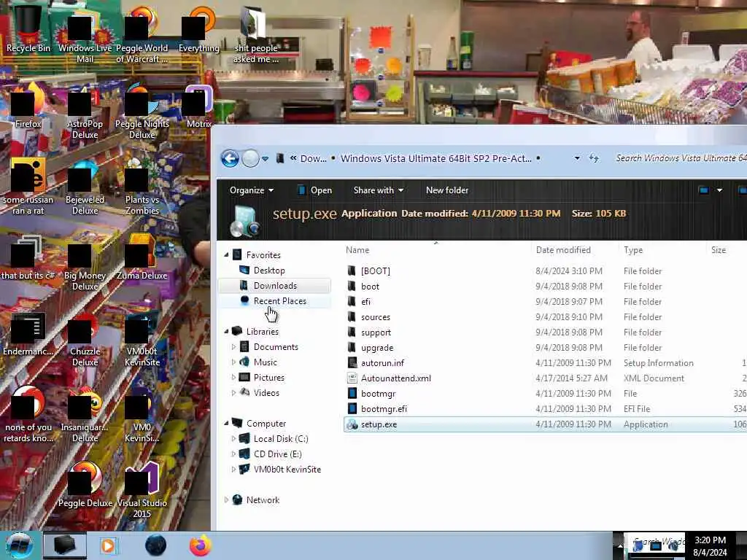Open the recent pages dropdown arrow

tap(266, 158)
